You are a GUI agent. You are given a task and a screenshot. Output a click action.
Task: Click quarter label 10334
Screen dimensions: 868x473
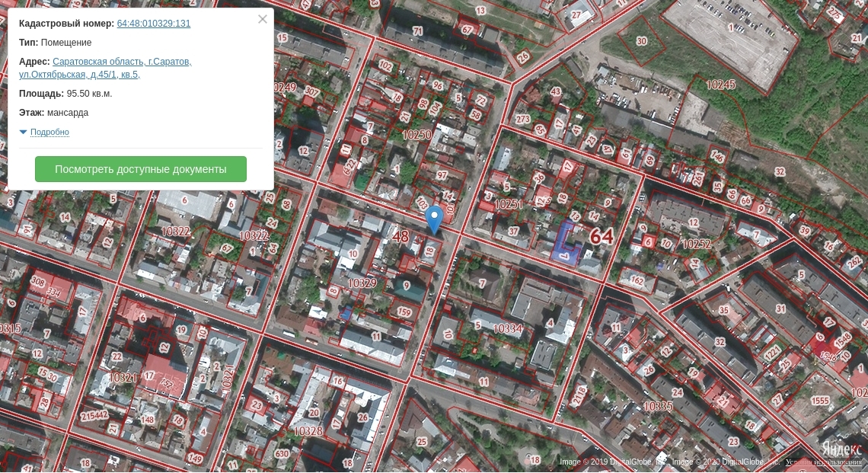click(x=508, y=328)
